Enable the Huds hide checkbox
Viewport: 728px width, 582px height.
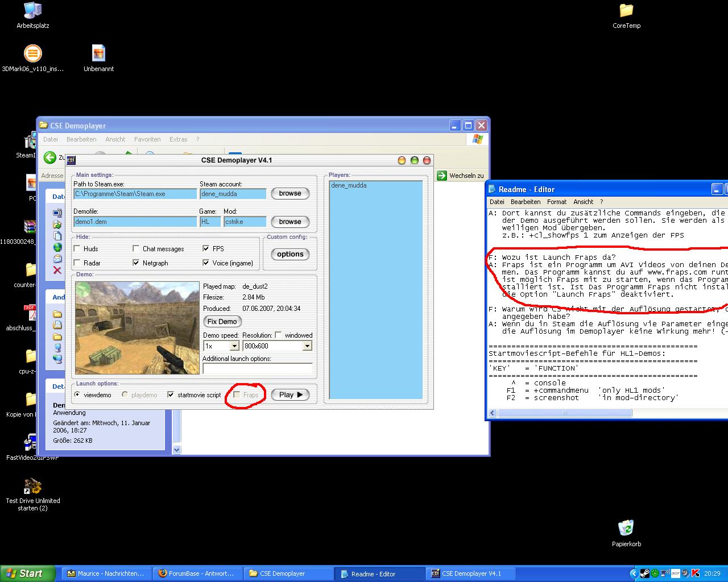point(77,248)
